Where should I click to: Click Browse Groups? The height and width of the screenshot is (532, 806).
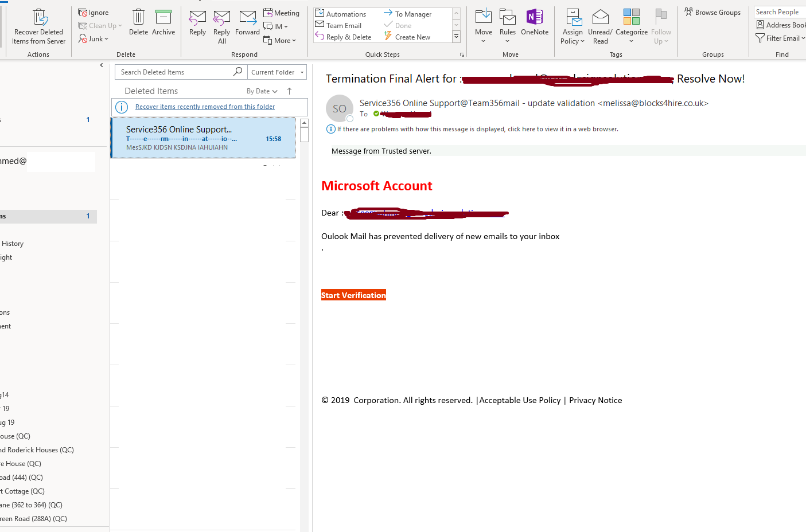[712, 12]
